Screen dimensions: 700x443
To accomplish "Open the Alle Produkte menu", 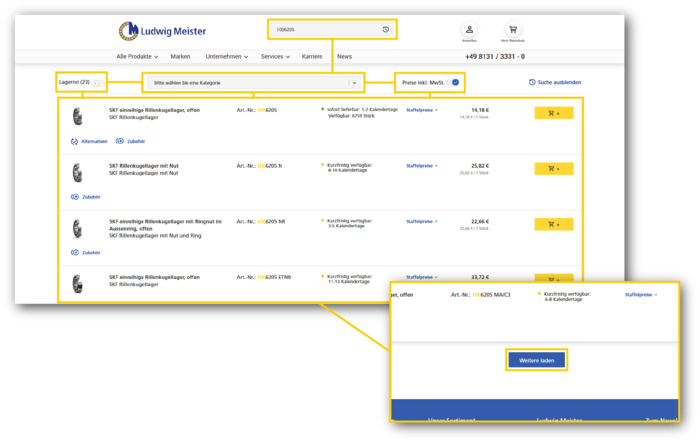I will 138,57.
